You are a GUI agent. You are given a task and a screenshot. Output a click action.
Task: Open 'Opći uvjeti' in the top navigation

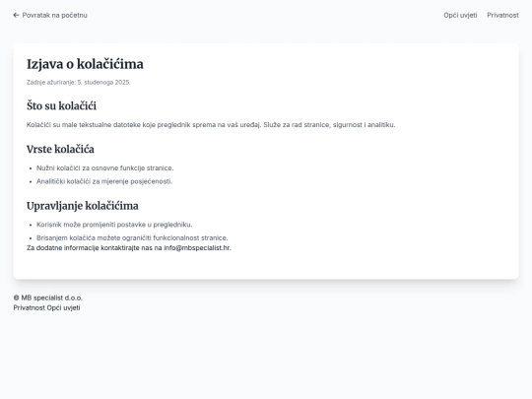(x=460, y=15)
